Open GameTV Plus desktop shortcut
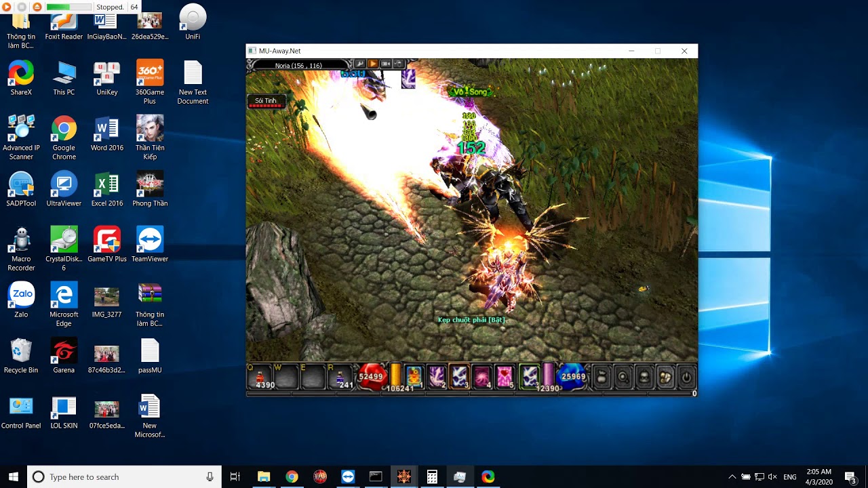The width and height of the screenshot is (868, 488). (x=107, y=245)
